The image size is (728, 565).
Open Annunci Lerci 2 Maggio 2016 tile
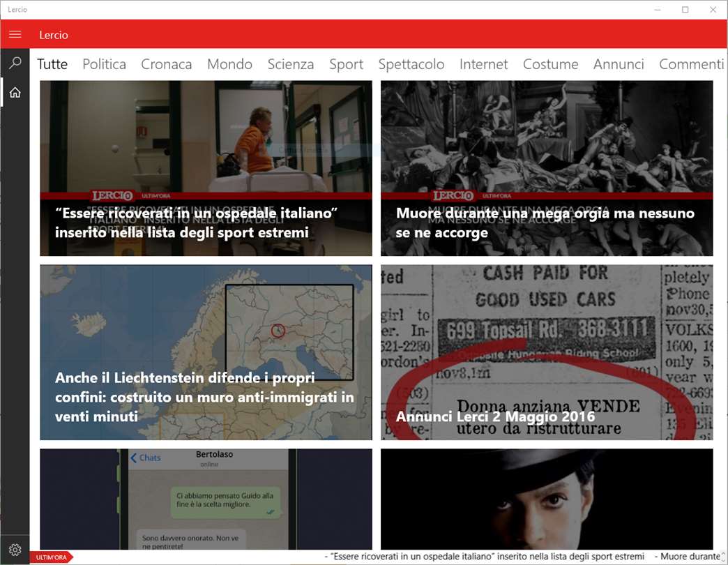coord(547,352)
